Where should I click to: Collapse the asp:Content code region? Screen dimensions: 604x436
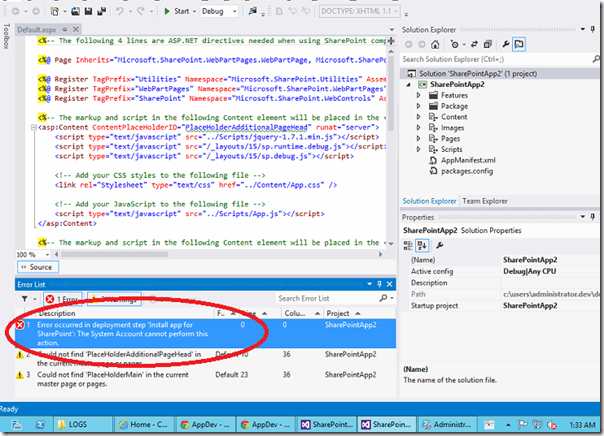pyautogui.click(x=34, y=127)
